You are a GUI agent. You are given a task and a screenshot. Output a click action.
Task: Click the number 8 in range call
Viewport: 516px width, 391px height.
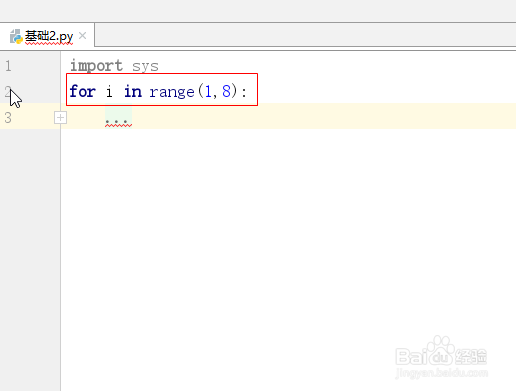(226, 91)
